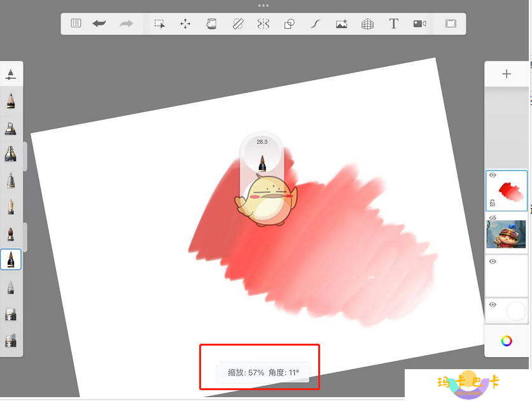The width and height of the screenshot is (532, 401).
Task: Open the draw shapes tool
Action: coord(289,24)
